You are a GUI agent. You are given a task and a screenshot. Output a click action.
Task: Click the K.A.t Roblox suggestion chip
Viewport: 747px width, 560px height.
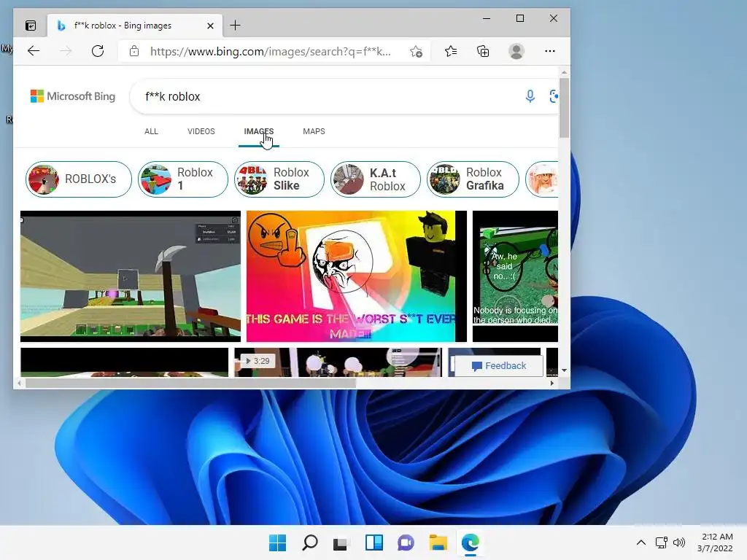376,179
